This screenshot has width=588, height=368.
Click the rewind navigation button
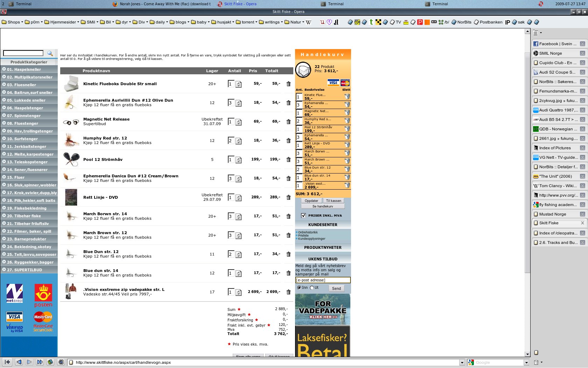coord(7,362)
